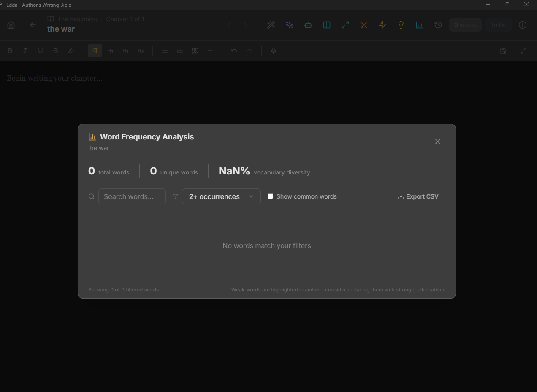
Task: Select the scissors snippet tool
Action: coord(363,25)
